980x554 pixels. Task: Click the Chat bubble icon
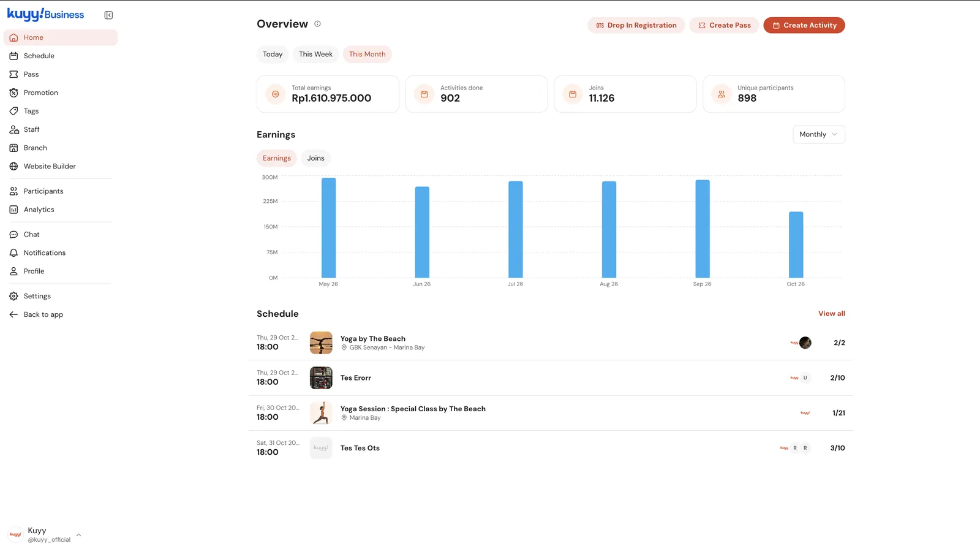tap(13, 234)
